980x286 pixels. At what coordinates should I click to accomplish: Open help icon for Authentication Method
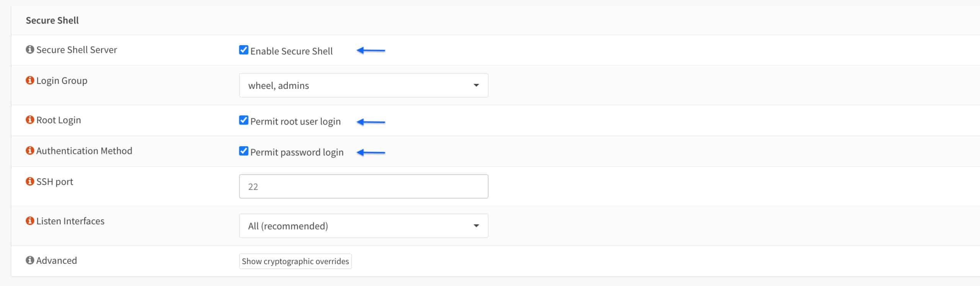pos(30,150)
